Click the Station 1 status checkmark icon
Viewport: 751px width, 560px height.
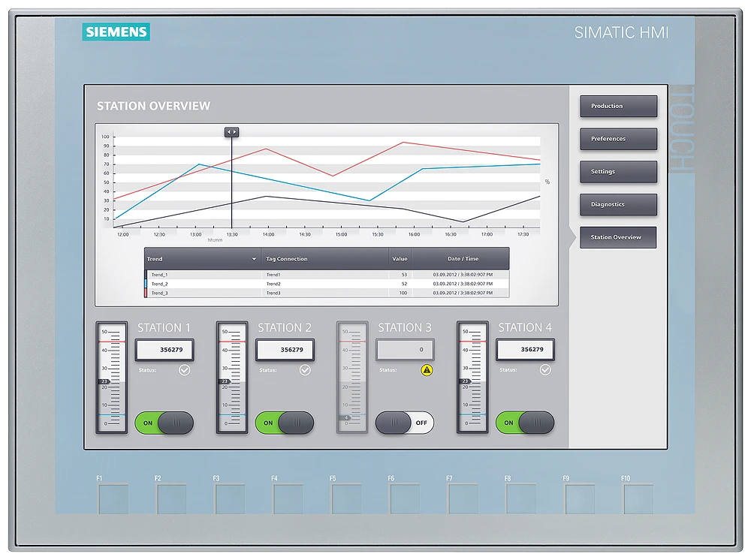pos(185,369)
